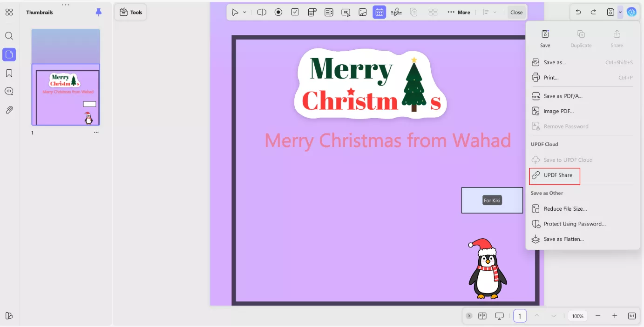The image size is (644, 327).
Task: Select the Image field tool
Action: click(x=363, y=12)
